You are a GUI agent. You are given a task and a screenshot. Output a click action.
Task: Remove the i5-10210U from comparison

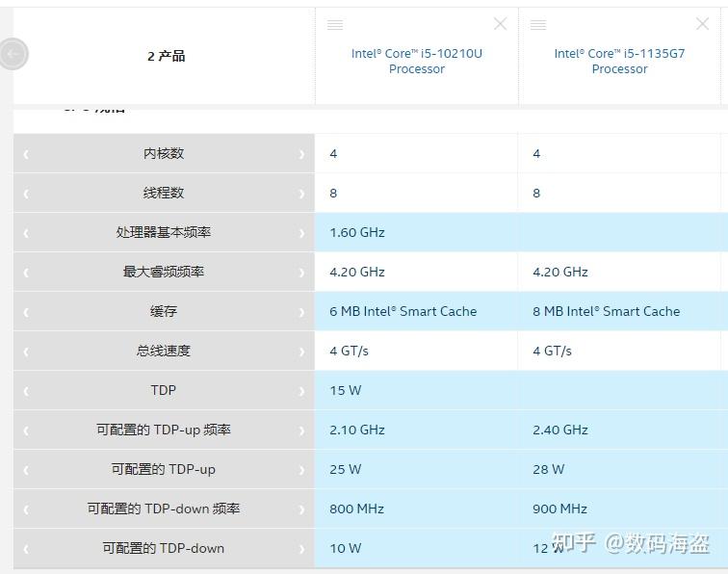[500, 24]
